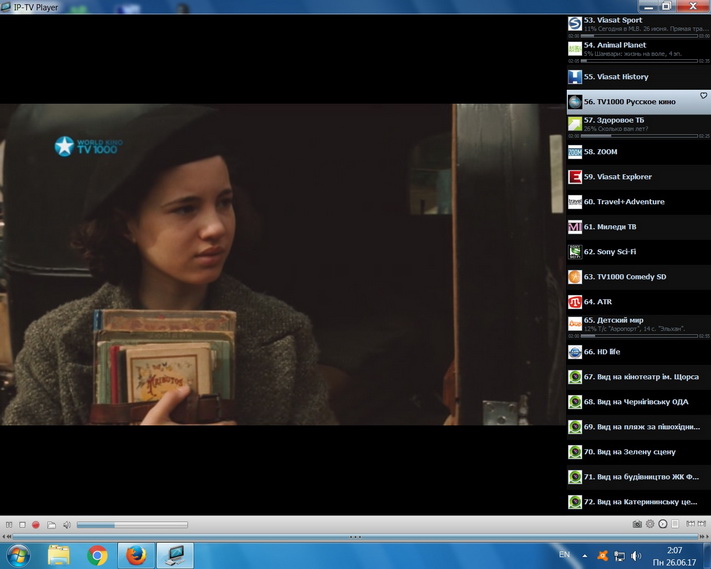Open Avast antivirus tray icon

tap(602, 555)
